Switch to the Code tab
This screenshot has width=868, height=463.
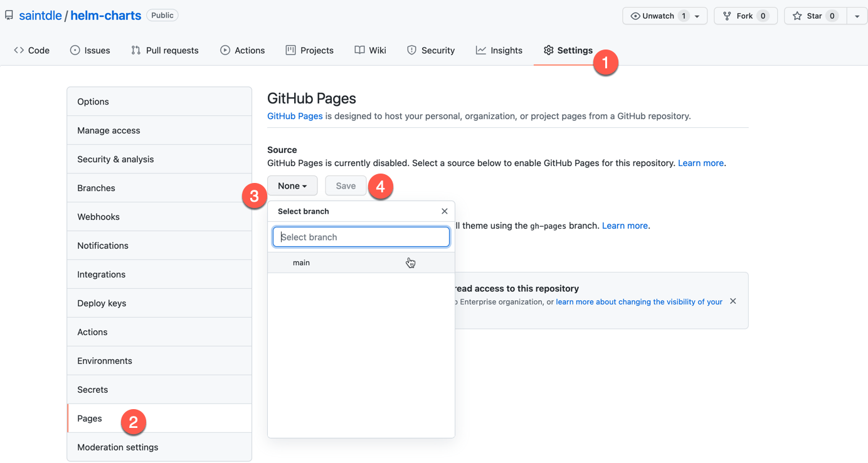31,50
